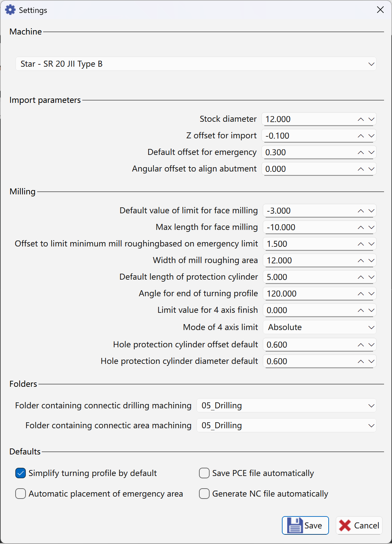This screenshot has width=392, height=544.
Task: Increase Default offset for emergency value
Action: click(x=361, y=153)
